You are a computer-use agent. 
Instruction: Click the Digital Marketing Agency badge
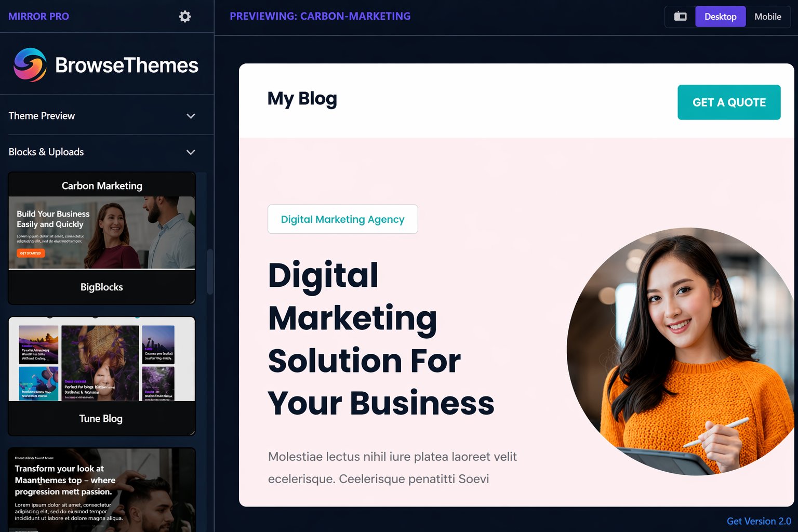(342, 219)
